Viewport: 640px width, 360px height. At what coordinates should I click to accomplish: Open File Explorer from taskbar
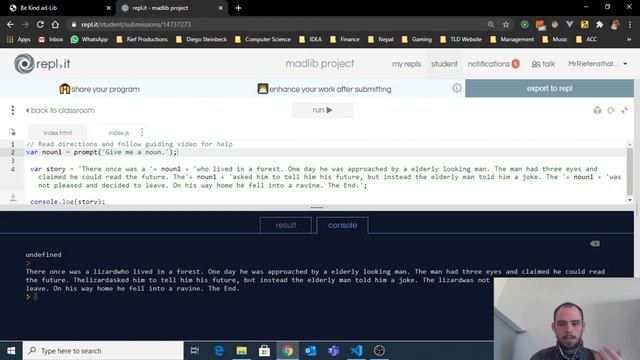pos(242,351)
